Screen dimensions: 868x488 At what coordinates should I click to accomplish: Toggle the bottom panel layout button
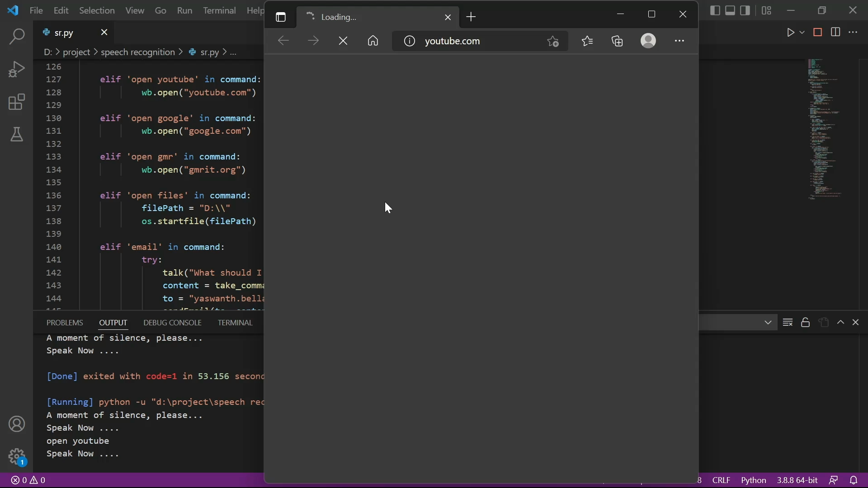coord(731,10)
